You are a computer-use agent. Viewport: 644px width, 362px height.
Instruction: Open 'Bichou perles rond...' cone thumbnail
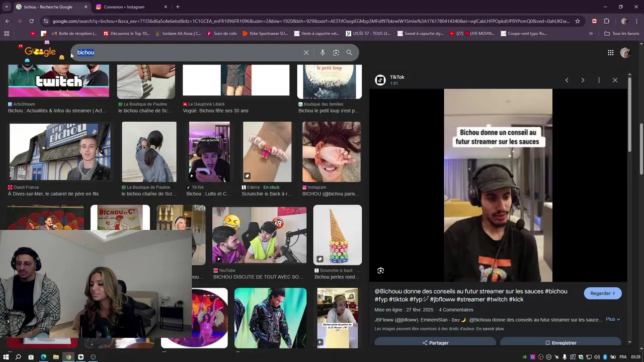click(x=338, y=235)
